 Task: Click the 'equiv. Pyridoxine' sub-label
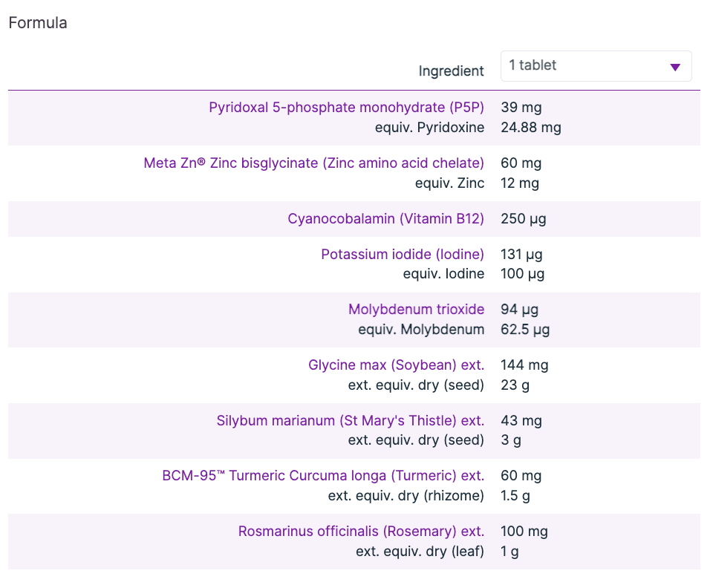pyautogui.click(x=429, y=128)
